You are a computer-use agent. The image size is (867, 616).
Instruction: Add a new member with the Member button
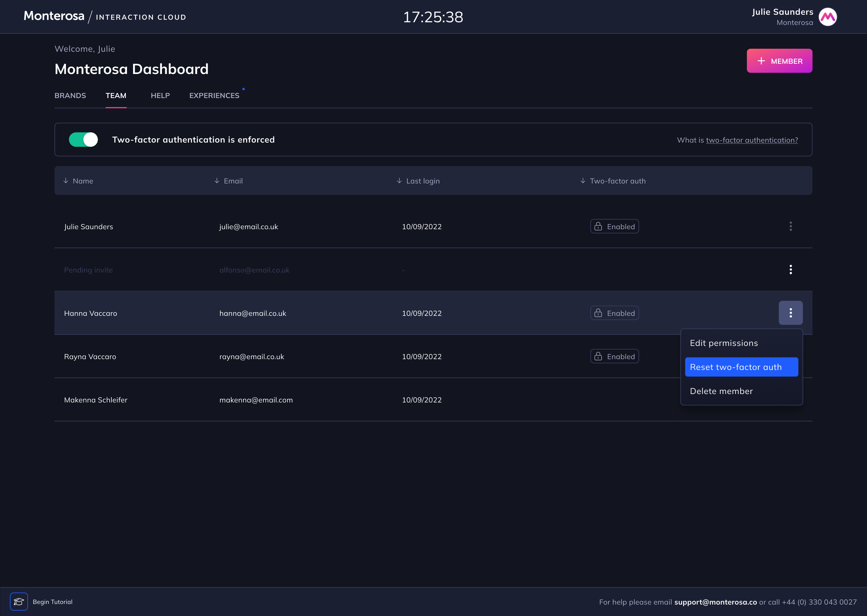779,61
